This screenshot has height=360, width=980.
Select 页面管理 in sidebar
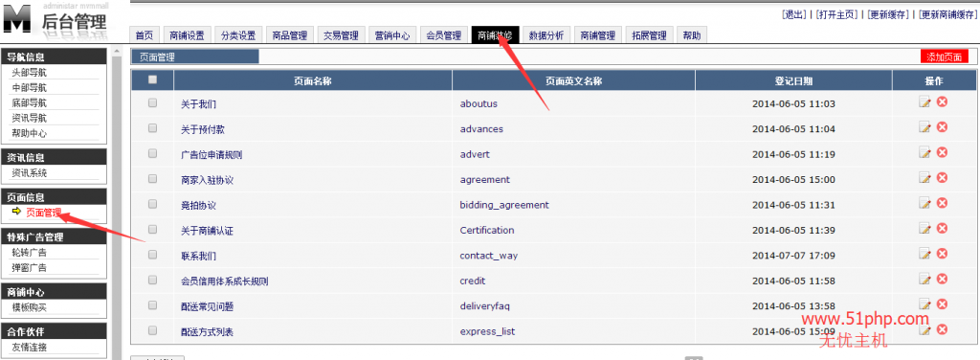(x=44, y=213)
